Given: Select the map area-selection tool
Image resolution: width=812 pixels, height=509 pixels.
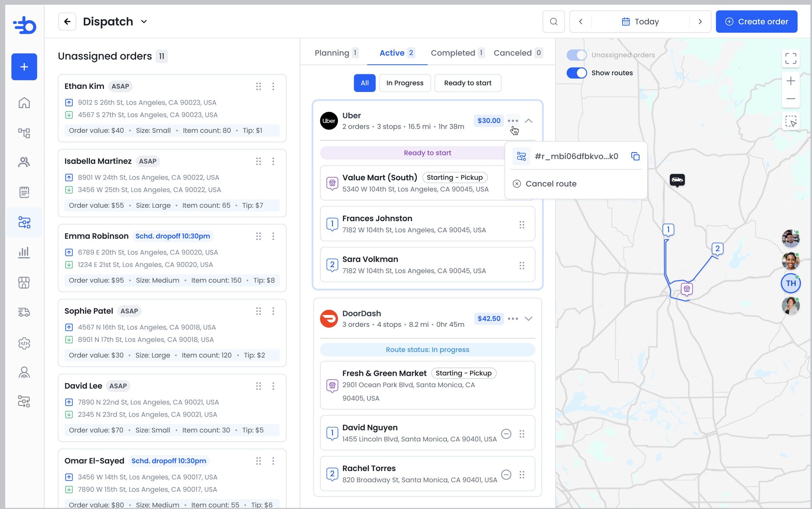Looking at the screenshot, I should 790,121.
